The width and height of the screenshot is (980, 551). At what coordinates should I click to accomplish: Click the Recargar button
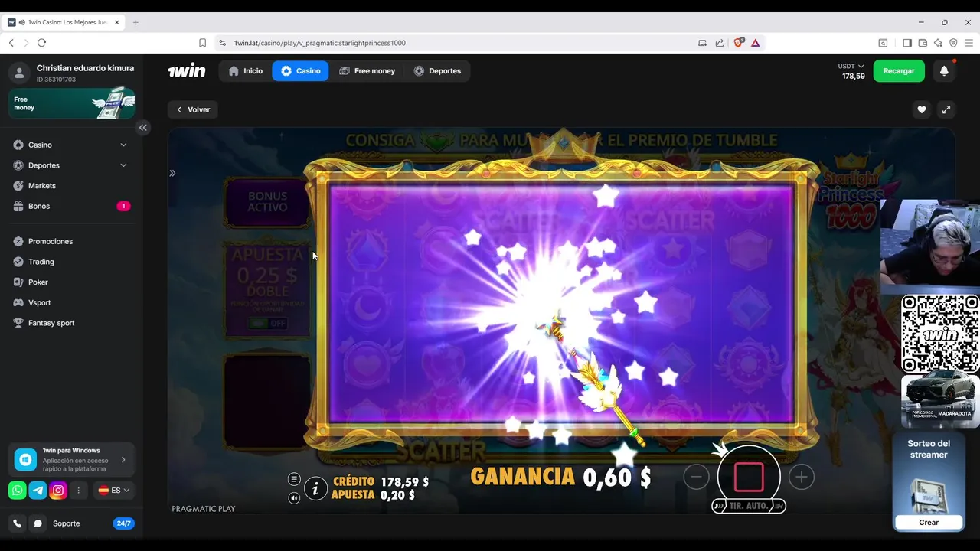(899, 71)
